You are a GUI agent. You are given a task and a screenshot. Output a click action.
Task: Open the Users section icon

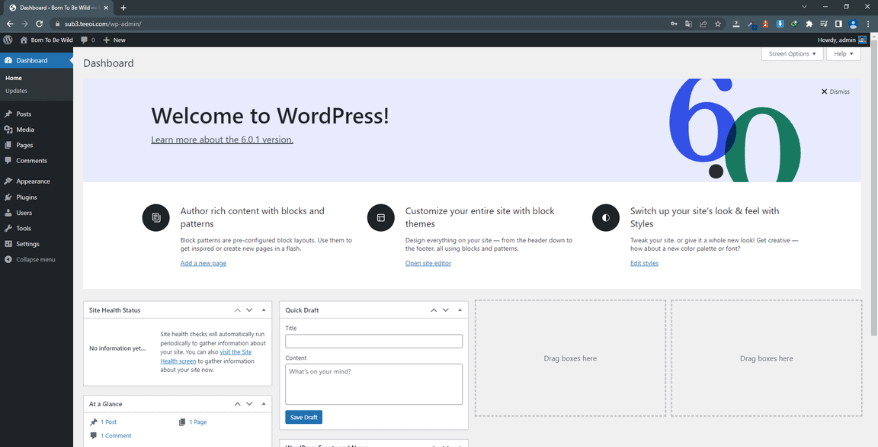[x=8, y=213]
